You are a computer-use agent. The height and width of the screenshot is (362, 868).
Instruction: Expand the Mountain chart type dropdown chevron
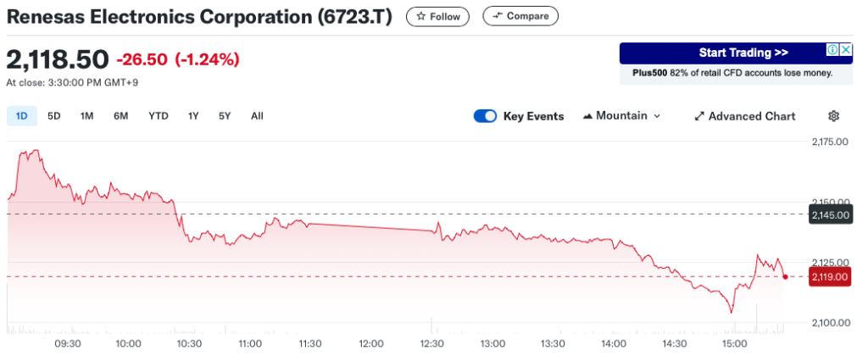[x=657, y=116]
